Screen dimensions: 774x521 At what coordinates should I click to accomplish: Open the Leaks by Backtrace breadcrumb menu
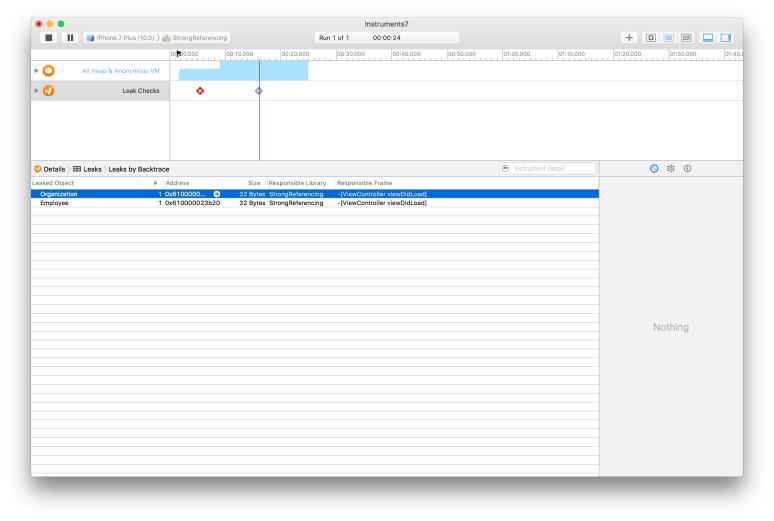139,169
